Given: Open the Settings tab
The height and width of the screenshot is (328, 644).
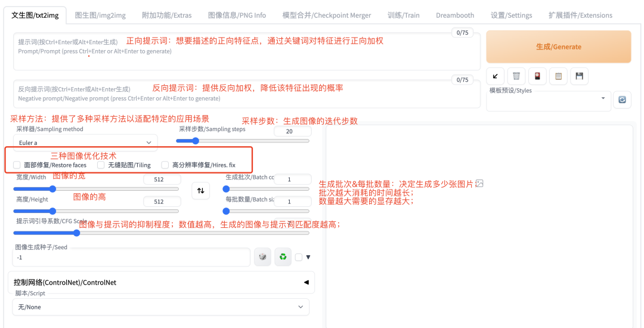Looking at the screenshot, I should (511, 15).
